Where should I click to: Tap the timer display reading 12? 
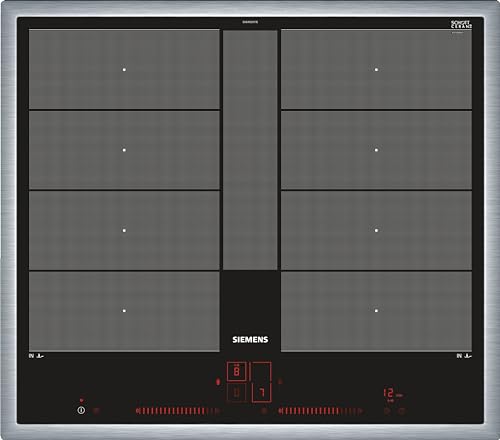[x=388, y=393]
